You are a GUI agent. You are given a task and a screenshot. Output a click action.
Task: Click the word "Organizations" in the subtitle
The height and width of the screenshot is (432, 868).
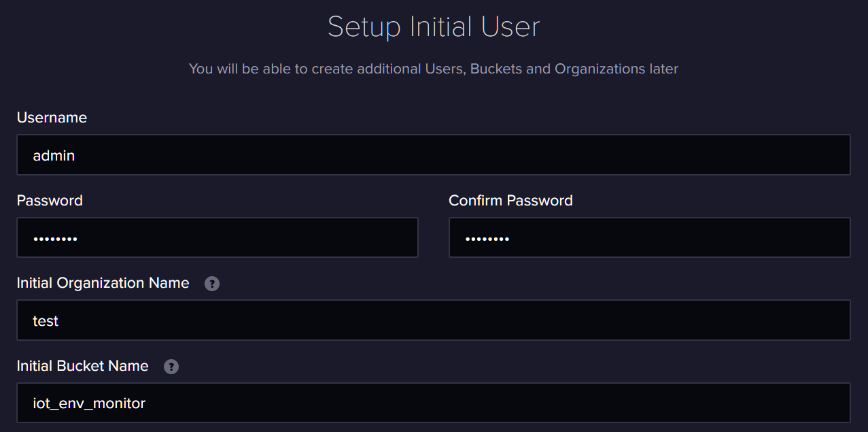tap(598, 69)
